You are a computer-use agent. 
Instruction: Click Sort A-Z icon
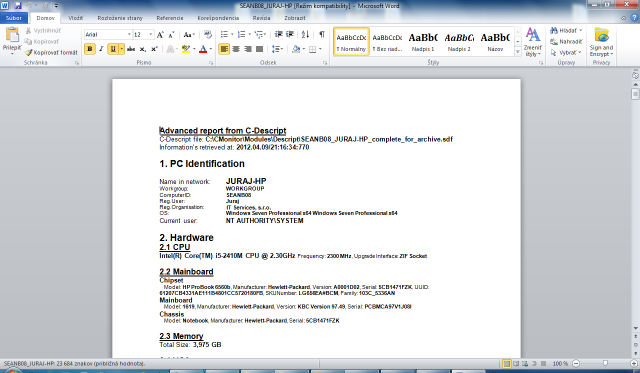tap(305, 35)
